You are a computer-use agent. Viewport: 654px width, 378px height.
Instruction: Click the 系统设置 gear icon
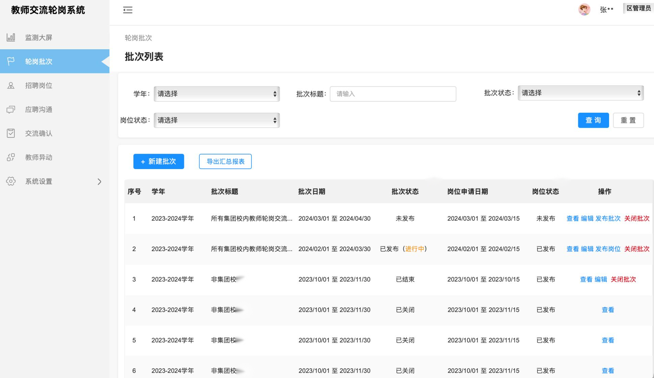click(11, 181)
